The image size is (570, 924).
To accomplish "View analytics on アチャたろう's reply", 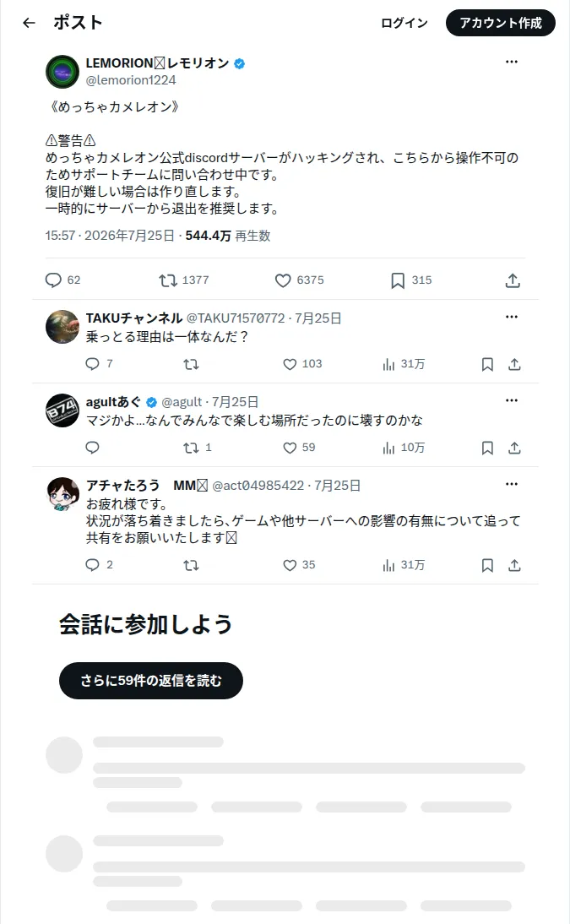I will tap(404, 566).
